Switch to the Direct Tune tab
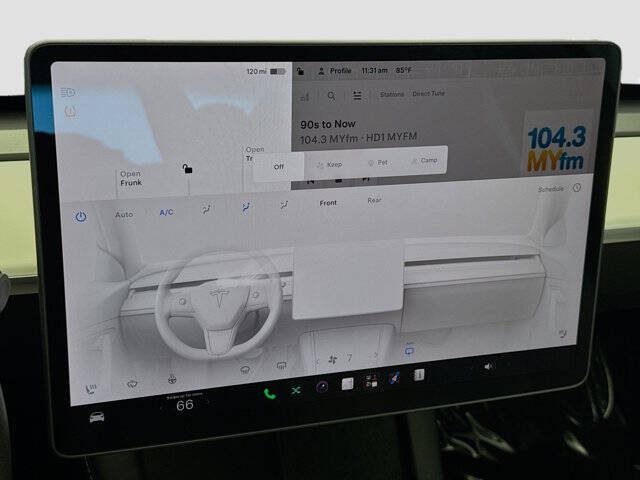Viewport: 640px width, 480px height. pos(428,93)
